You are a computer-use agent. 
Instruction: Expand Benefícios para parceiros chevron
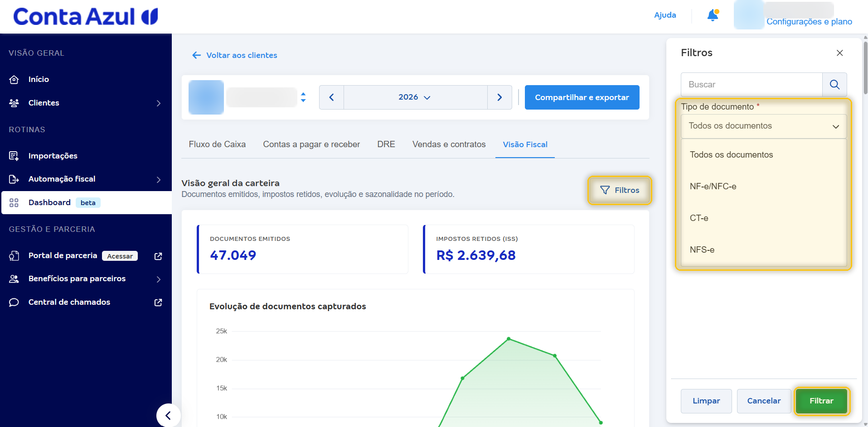click(158, 279)
